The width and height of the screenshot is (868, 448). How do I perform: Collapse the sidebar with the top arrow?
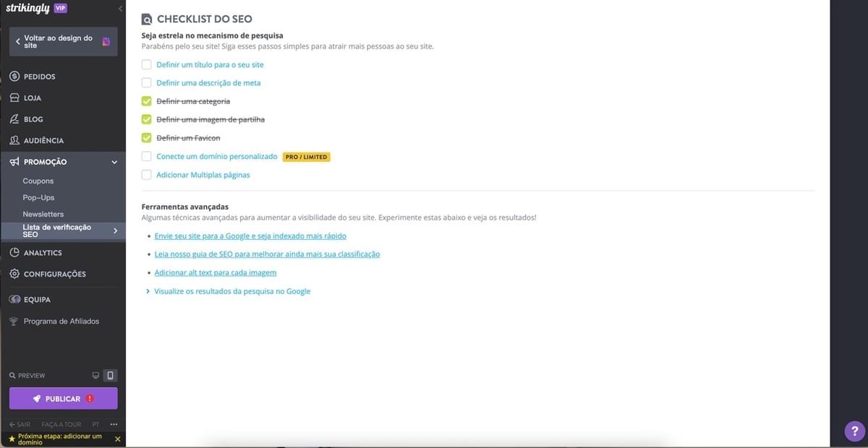tap(120, 9)
